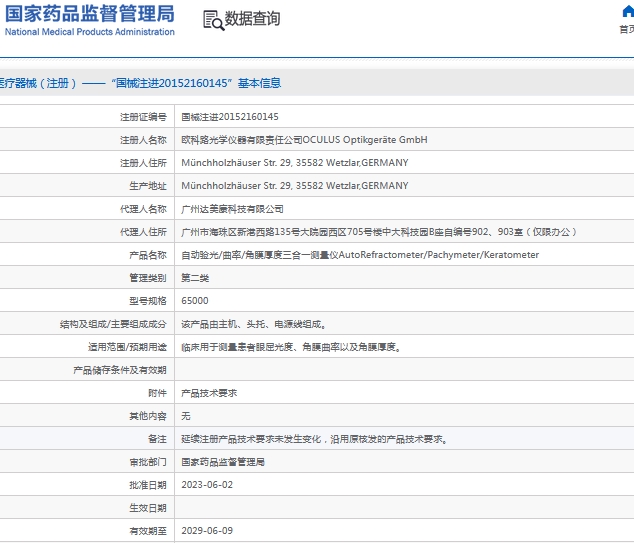Click the model value 65000
Screen dimensions: 634x543
194,301
